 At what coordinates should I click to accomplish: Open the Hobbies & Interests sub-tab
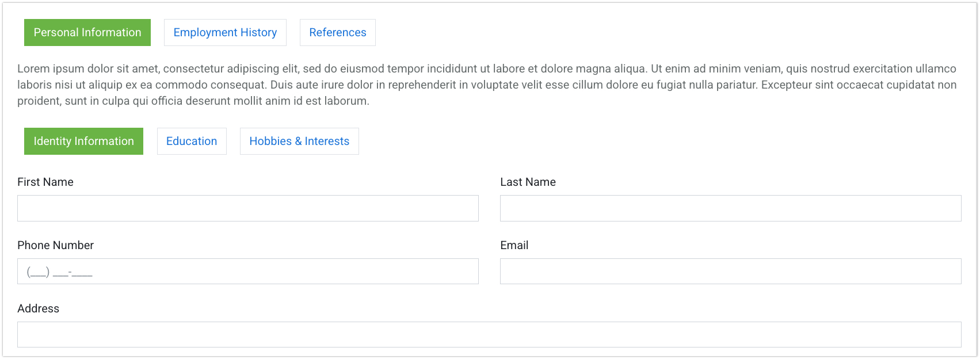[299, 142]
